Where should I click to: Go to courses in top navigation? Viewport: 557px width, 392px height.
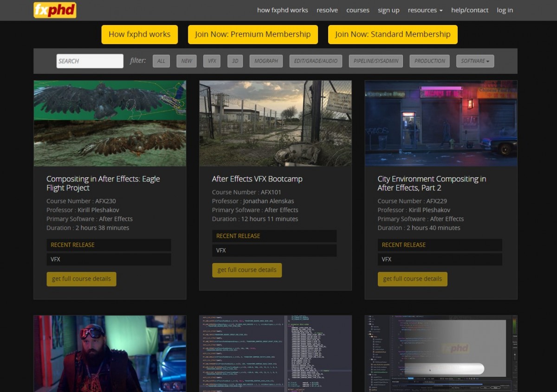[x=358, y=10]
